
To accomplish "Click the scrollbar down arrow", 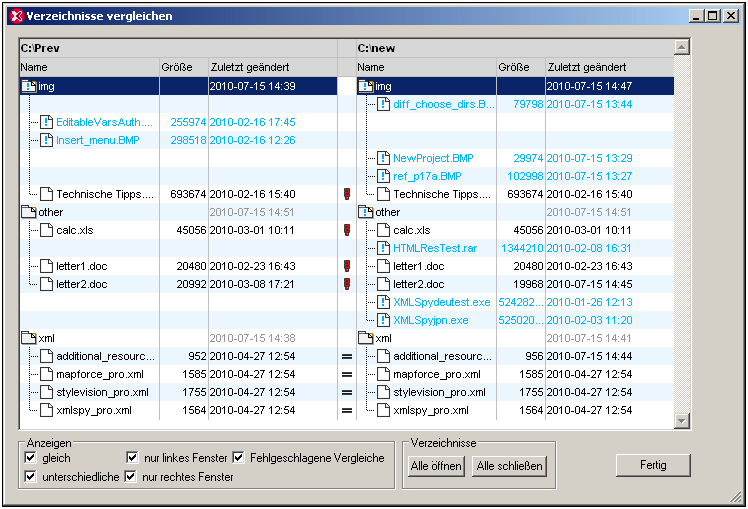I will [x=682, y=422].
